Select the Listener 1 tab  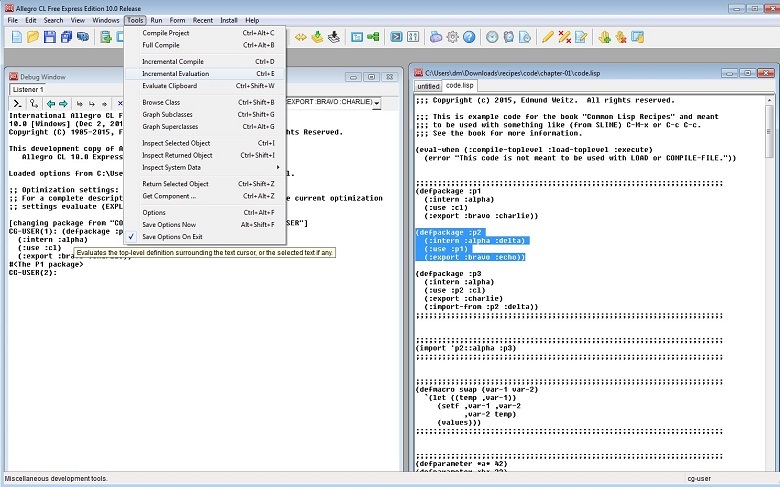[x=27, y=90]
